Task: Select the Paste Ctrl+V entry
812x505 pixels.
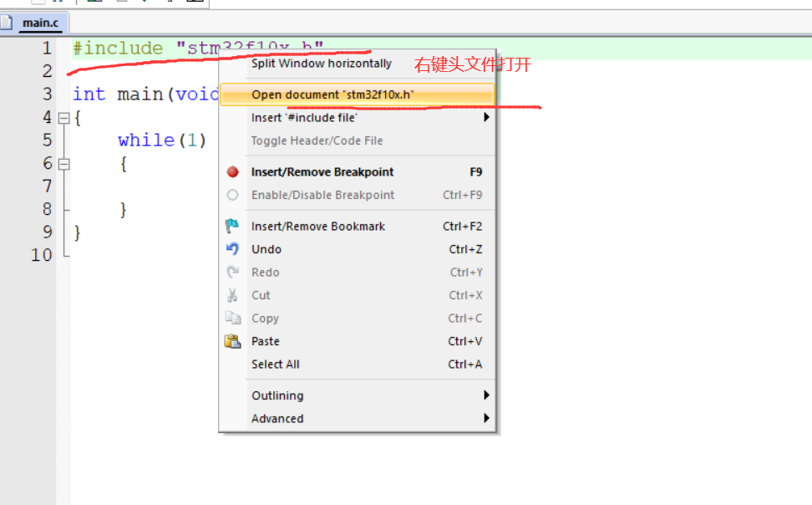Action: click(358, 341)
